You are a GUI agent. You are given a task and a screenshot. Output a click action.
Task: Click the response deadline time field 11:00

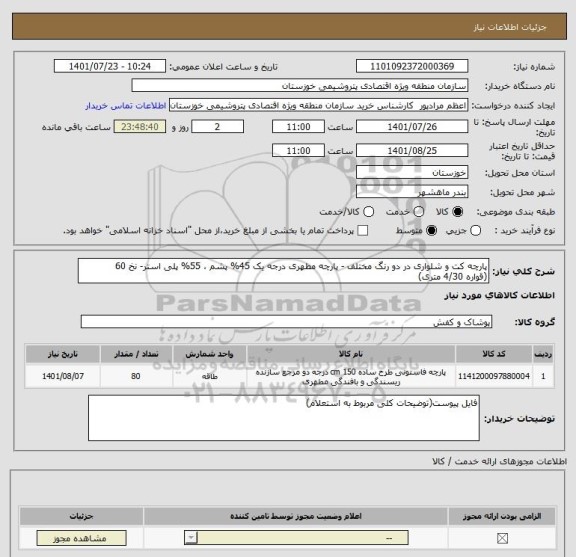pyautogui.click(x=298, y=127)
